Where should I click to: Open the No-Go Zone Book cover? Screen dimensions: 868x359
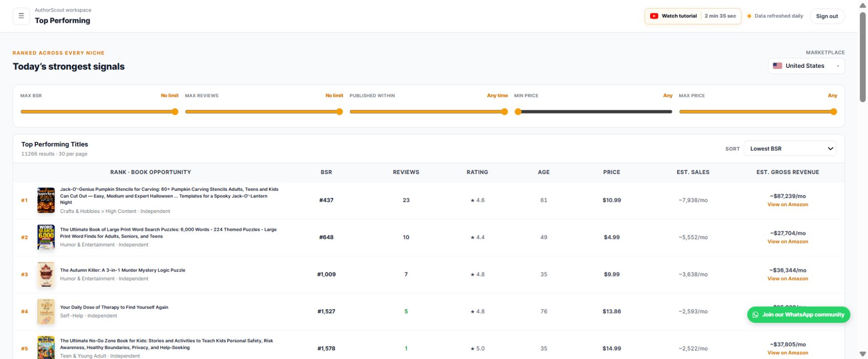46,348
